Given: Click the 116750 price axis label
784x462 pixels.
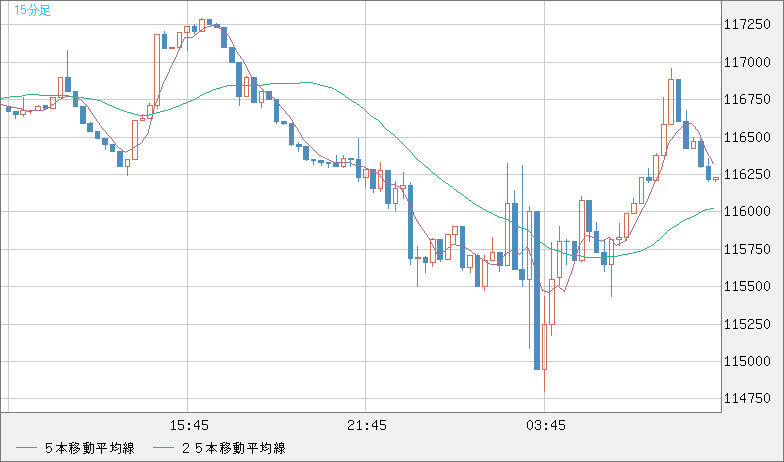Looking at the screenshot, I should tap(747, 100).
